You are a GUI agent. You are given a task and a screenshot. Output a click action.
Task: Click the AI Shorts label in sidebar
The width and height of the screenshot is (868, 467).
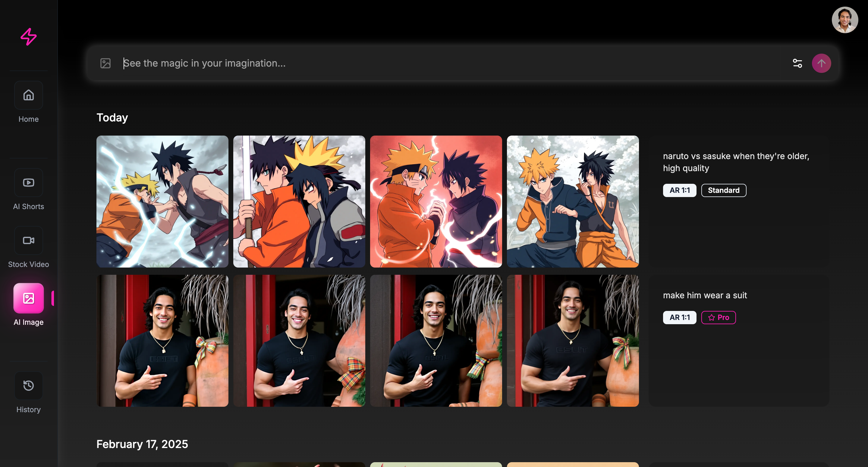(x=29, y=207)
